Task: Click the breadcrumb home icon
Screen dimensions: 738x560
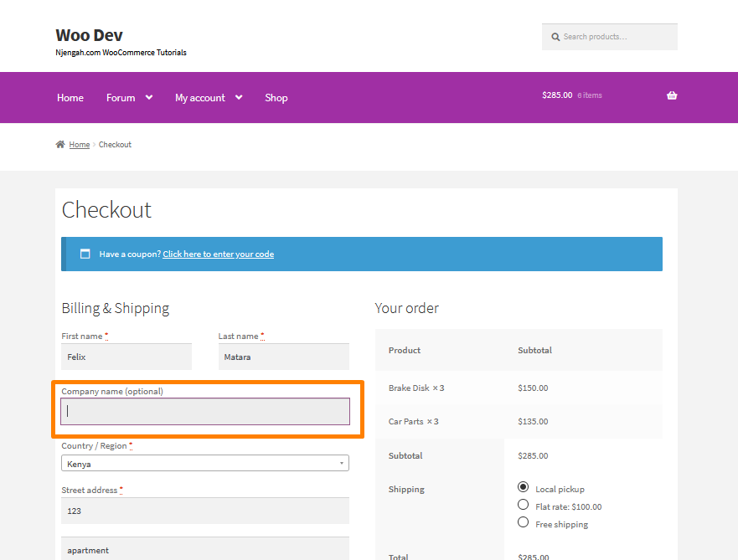Action: 60,144
